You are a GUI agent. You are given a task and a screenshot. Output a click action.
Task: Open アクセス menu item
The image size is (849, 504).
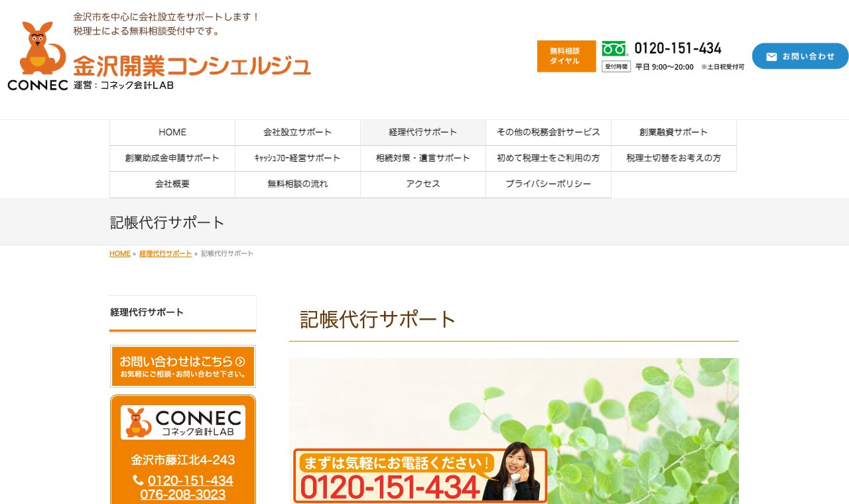(423, 184)
